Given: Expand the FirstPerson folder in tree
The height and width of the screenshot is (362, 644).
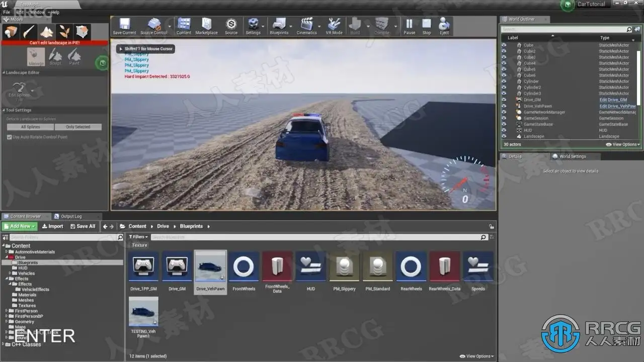Looking at the screenshot, I should 7,311.
